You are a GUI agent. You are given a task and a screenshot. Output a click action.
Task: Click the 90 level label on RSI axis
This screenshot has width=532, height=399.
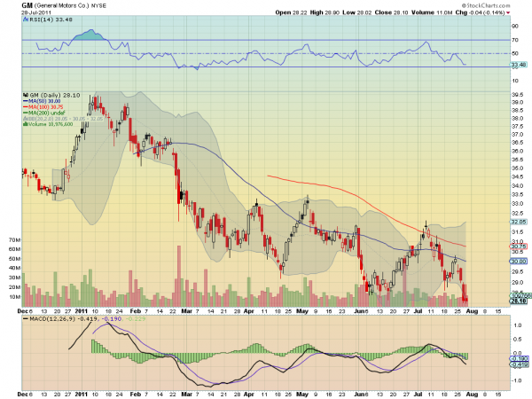(x=515, y=26)
